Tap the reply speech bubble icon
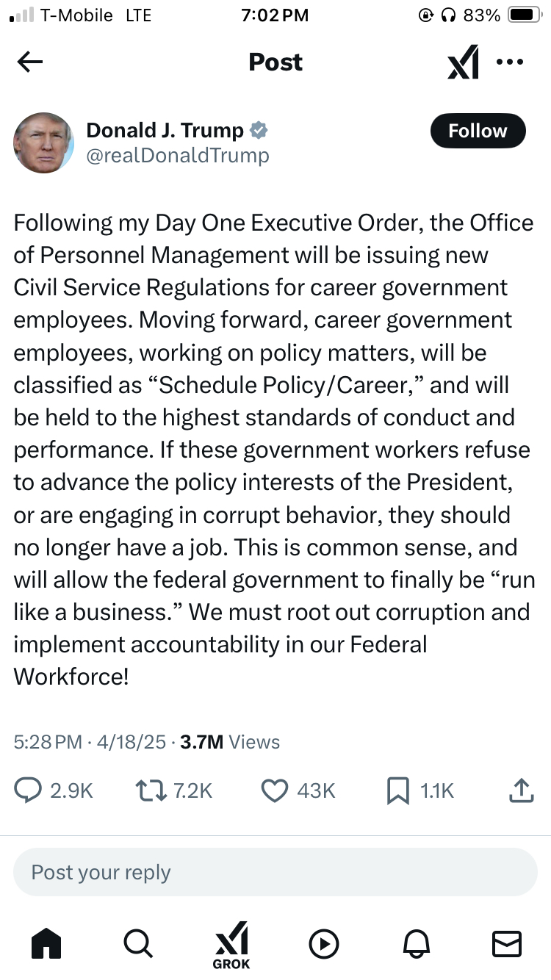This screenshot has height=980, width=551. [29, 790]
